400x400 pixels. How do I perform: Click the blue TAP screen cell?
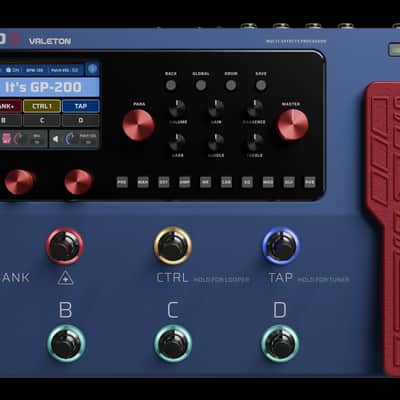[81, 106]
